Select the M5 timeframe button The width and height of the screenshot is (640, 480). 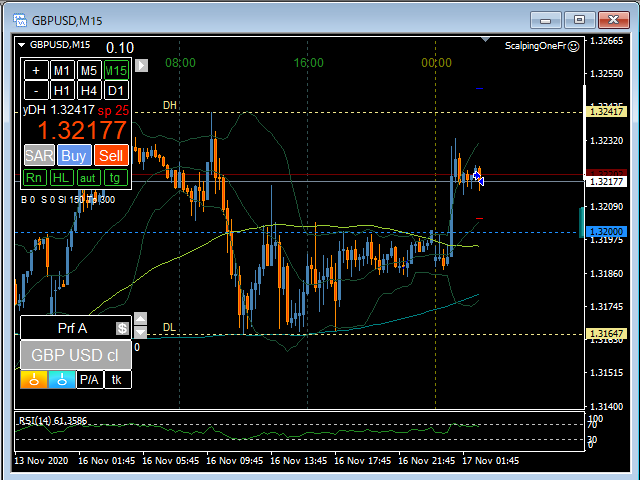89,71
